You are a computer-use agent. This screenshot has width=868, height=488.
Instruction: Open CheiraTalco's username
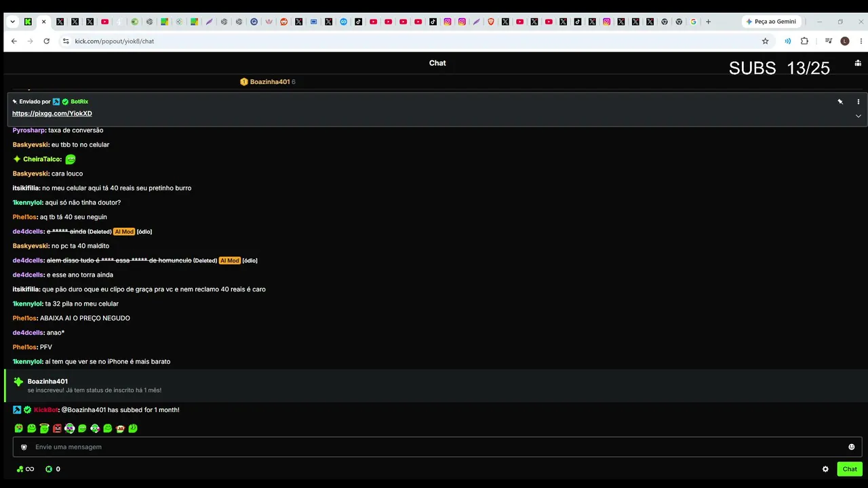click(42, 159)
